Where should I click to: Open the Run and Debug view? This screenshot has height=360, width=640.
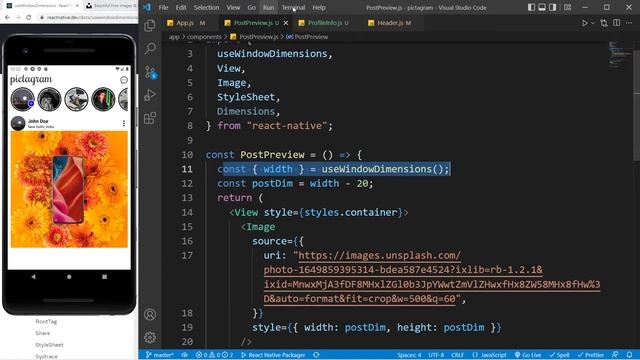(x=150, y=95)
